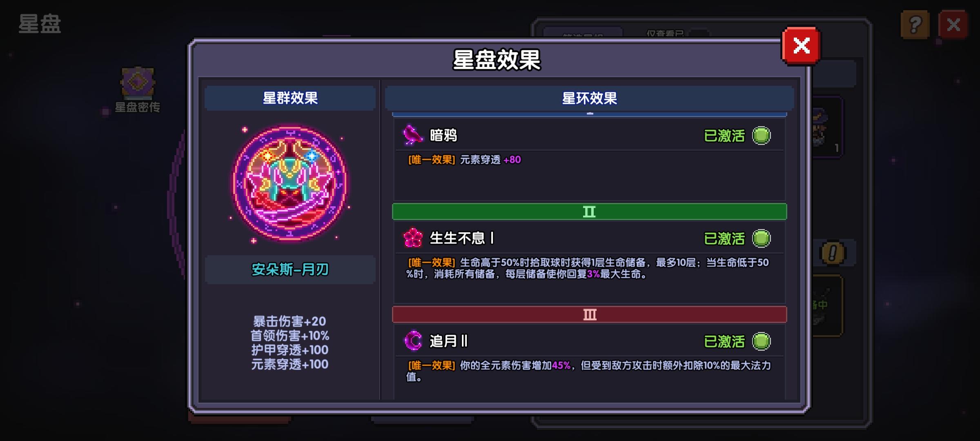
Task: Expand the red tier III bar
Action: (589, 314)
